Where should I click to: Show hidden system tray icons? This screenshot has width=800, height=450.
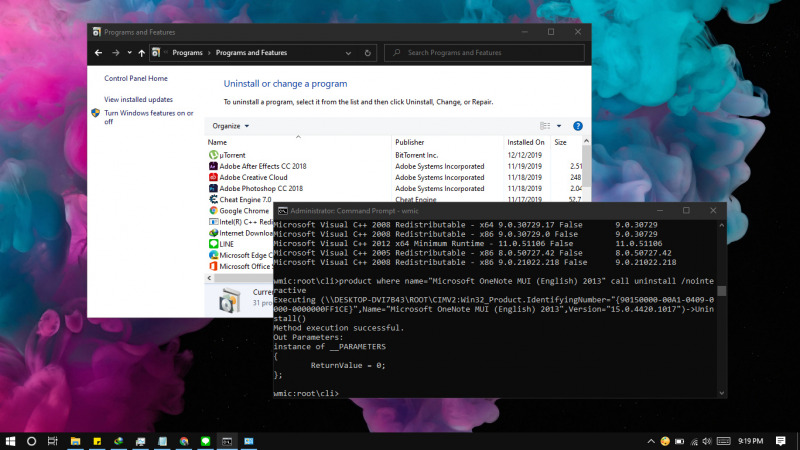(x=651, y=441)
